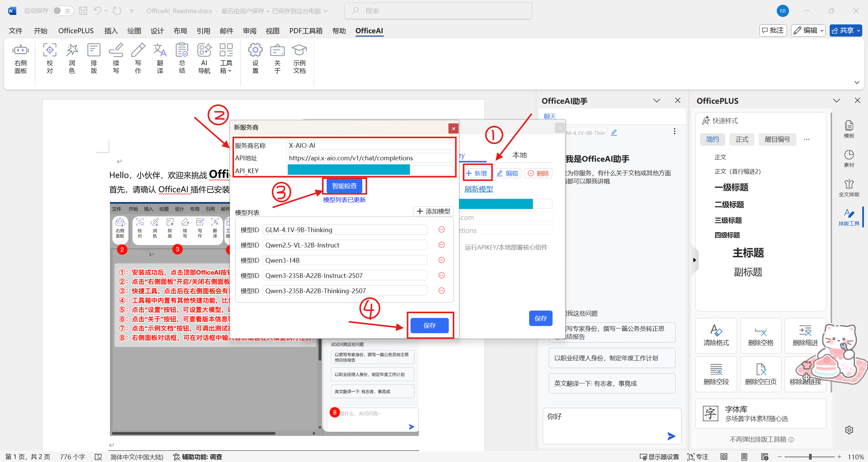Click the 校对 proofreading icon
868x462 pixels.
click(x=50, y=58)
